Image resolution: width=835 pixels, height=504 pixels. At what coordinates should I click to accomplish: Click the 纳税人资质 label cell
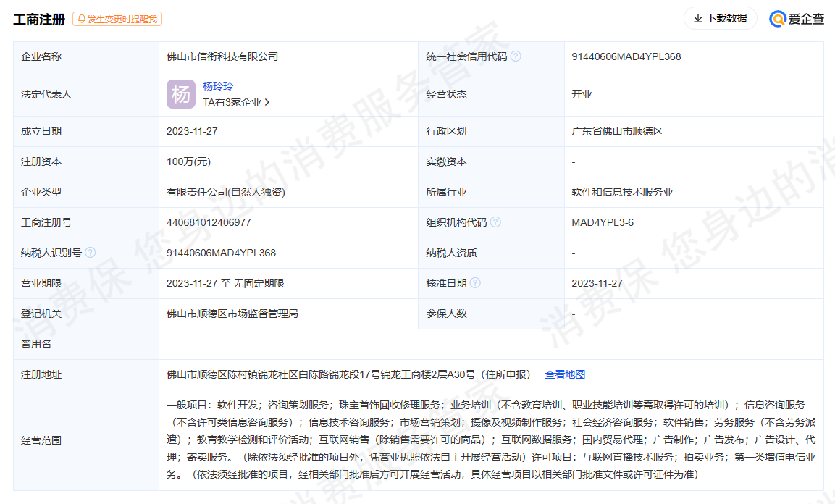(491, 253)
